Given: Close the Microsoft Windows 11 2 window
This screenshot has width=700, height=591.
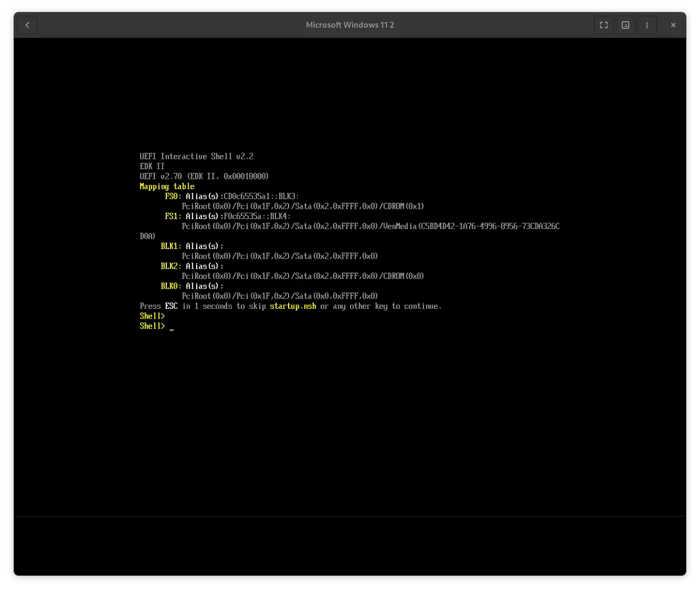Looking at the screenshot, I should [x=673, y=25].
